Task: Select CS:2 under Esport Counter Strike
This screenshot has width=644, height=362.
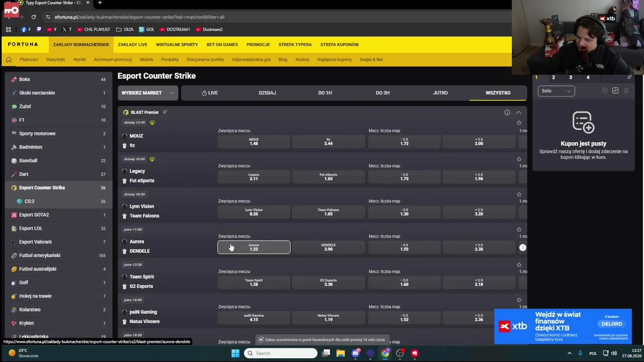Action: coord(58,201)
